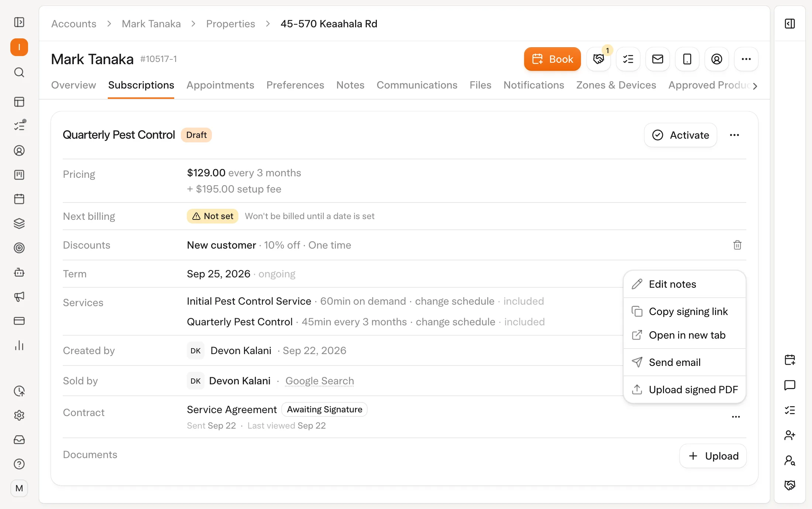The width and height of the screenshot is (812, 509).
Task: Open the calendar icon in left sidebar
Action: click(19, 199)
